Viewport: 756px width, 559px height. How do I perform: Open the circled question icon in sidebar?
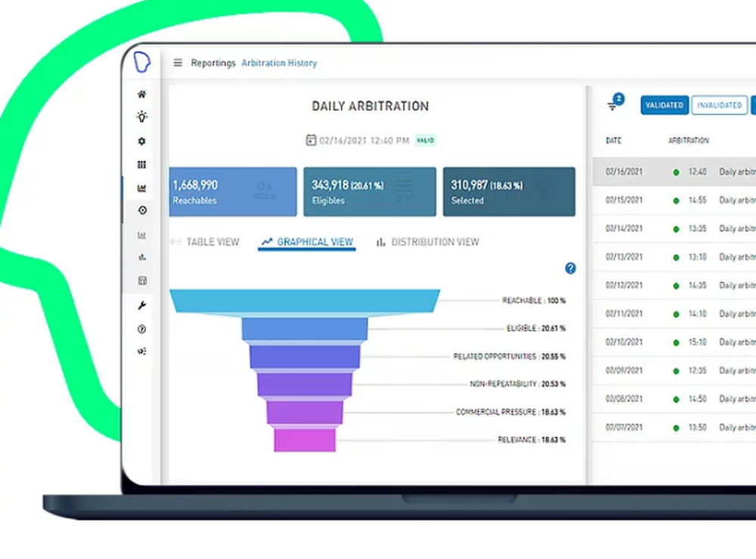click(x=142, y=329)
